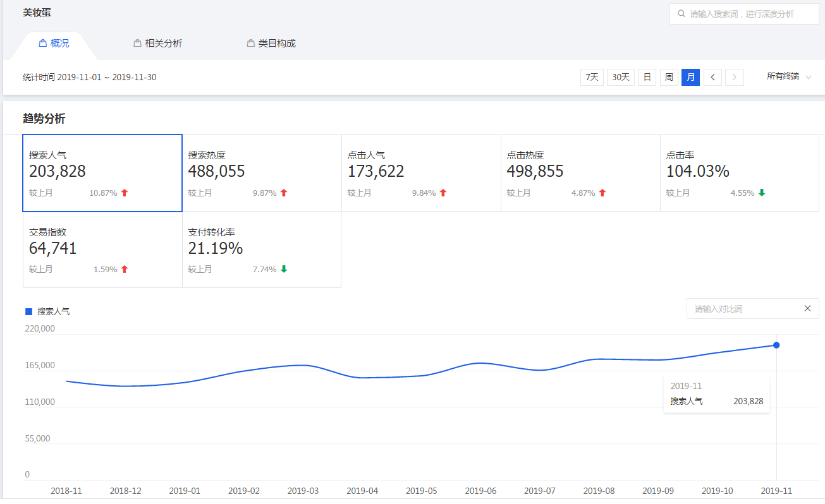Image resolution: width=825 pixels, height=504 pixels.
Task: Click the 美妆蛋 keyword title
Action: 37,12
